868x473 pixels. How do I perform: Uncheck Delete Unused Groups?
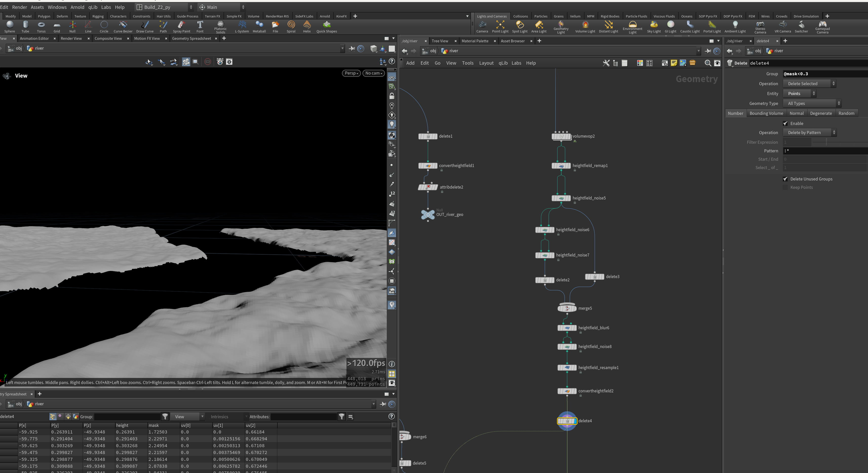click(x=785, y=179)
